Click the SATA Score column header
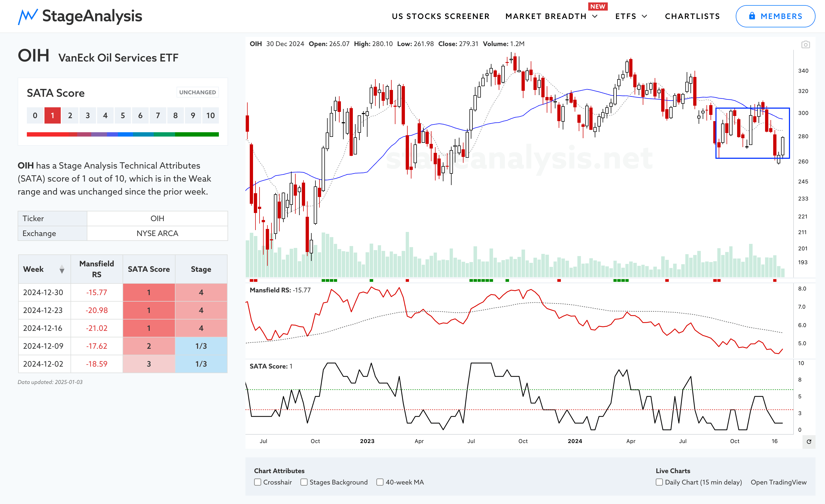Viewport: 825px width, 504px height. pyautogui.click(x=149, y=269)
